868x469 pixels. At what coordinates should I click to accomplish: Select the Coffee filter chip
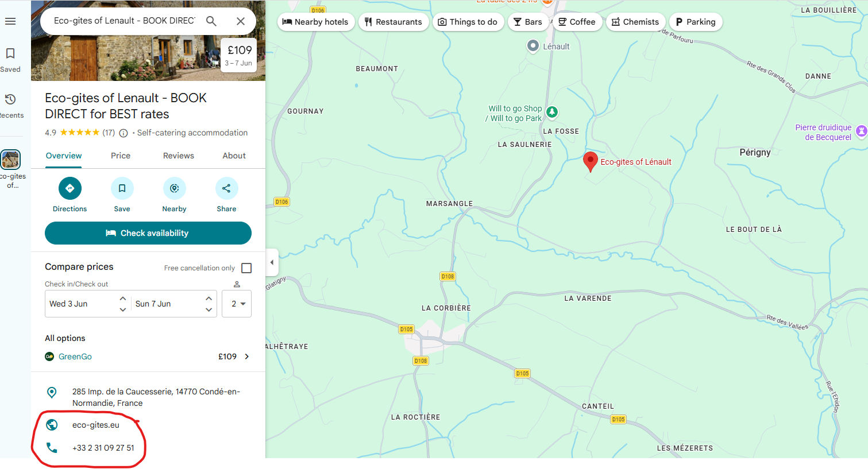pos(577,22)
